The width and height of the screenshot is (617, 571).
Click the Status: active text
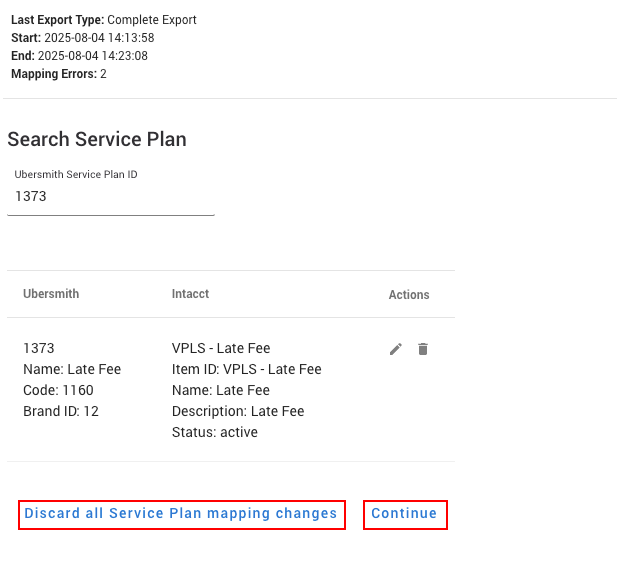215,432
